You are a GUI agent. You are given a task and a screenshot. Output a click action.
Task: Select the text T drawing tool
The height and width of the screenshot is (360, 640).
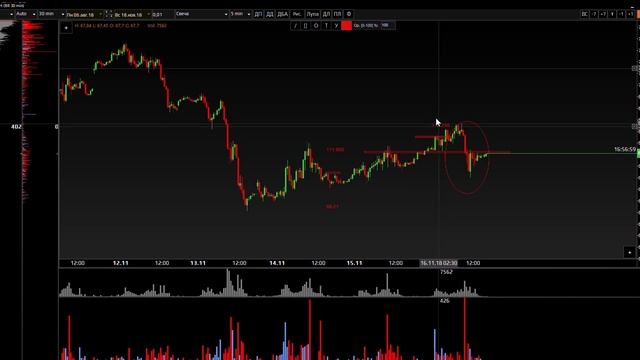pyautogui.click(x=326, y=26)
